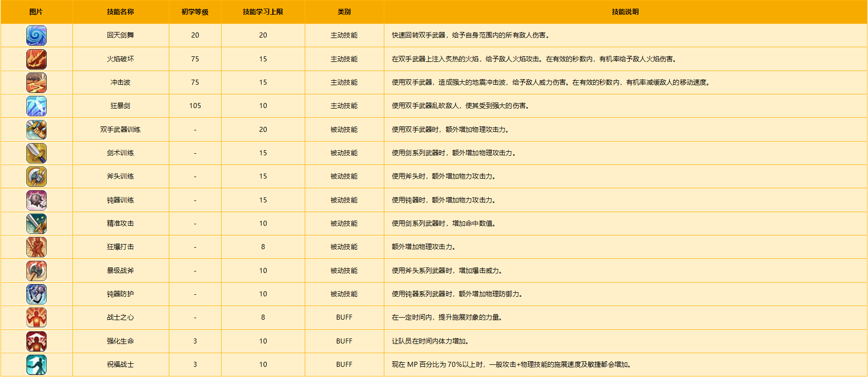
Task: Click the 狂爆打击 red figure icon
Action: pyautogui.click(x=37, y=247)
